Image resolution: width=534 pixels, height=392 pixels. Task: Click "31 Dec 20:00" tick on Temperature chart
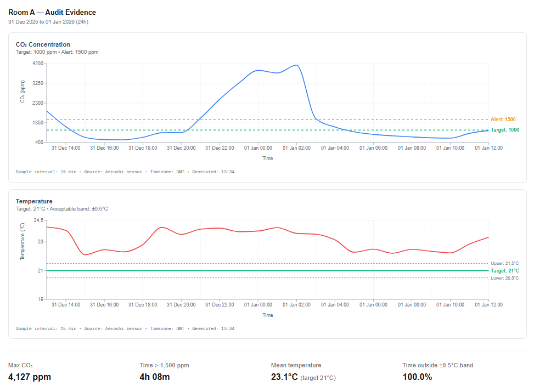[181, 305]
